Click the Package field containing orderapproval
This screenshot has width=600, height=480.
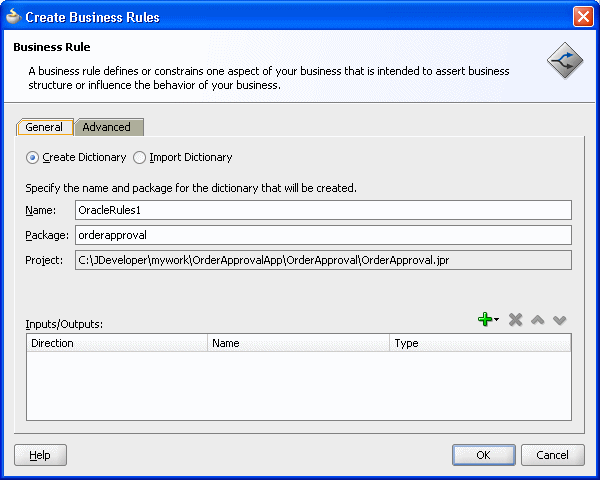click(323, 235)
